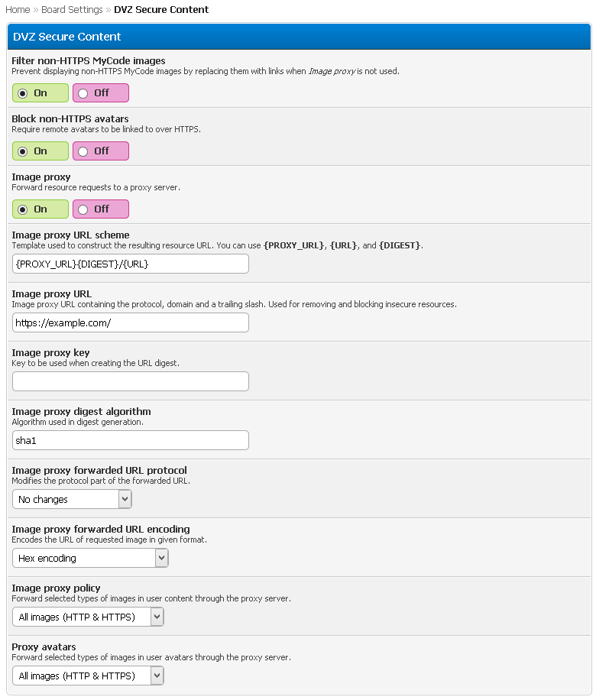
Task: Disable Image proxy with Off option
Action: tap(83, 209)
